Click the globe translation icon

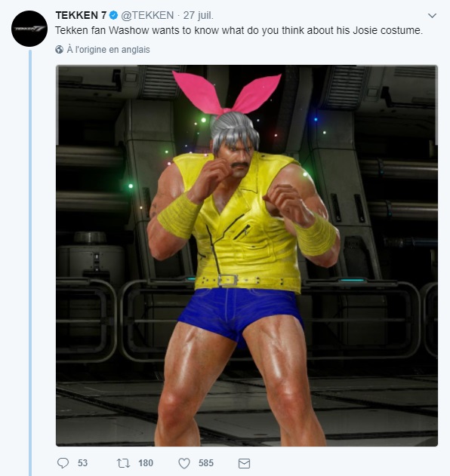(59, 50)
